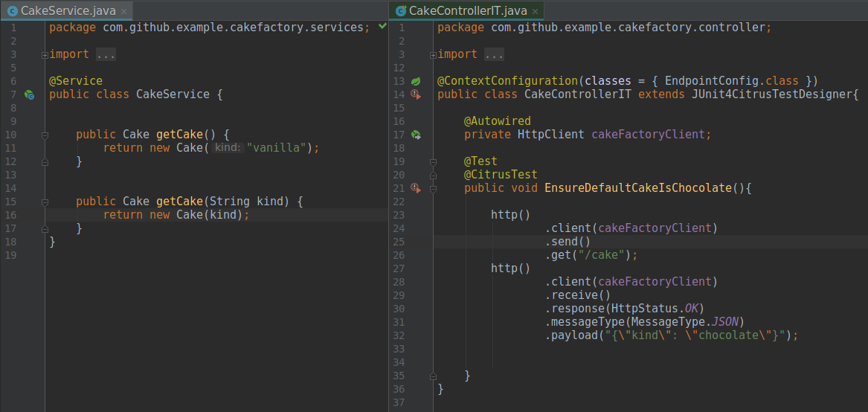Click the Spring leaf icon next to @ContextConfiguration
Viewport: 868px width, 412px height.
(417, 81)
